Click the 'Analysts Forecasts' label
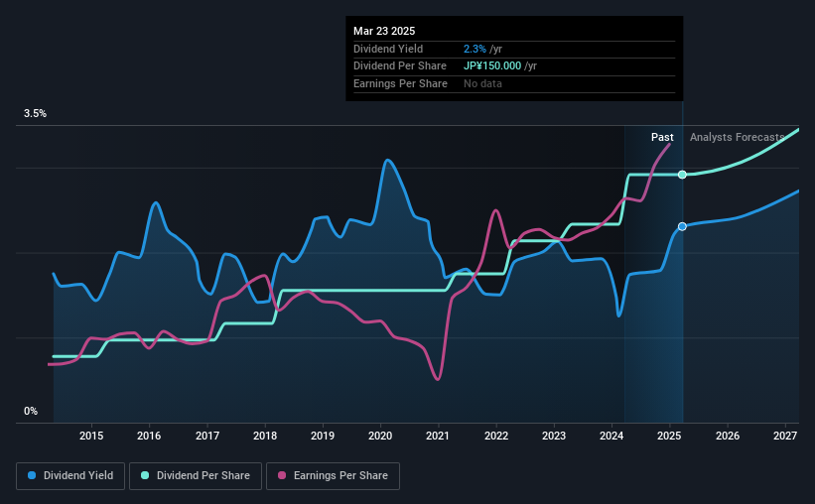 coord(737,137)
